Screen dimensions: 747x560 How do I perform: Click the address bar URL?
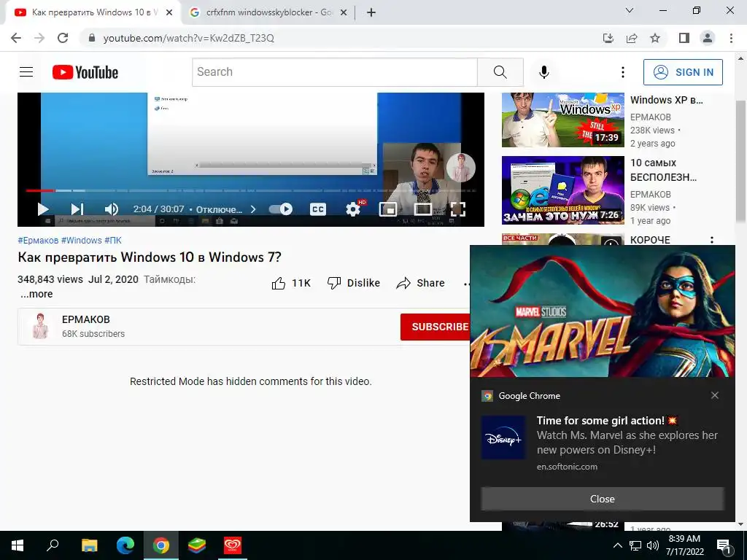click(x=189, y=38)
